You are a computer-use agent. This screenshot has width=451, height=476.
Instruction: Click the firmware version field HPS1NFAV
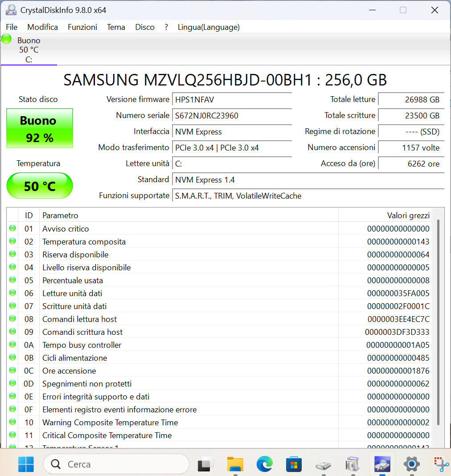(232, 100)
